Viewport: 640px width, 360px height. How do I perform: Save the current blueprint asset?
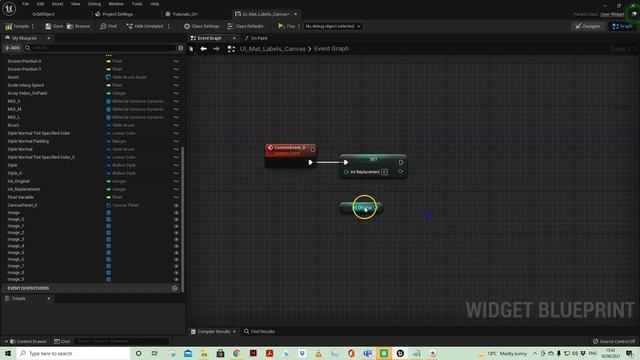point(54,26)
